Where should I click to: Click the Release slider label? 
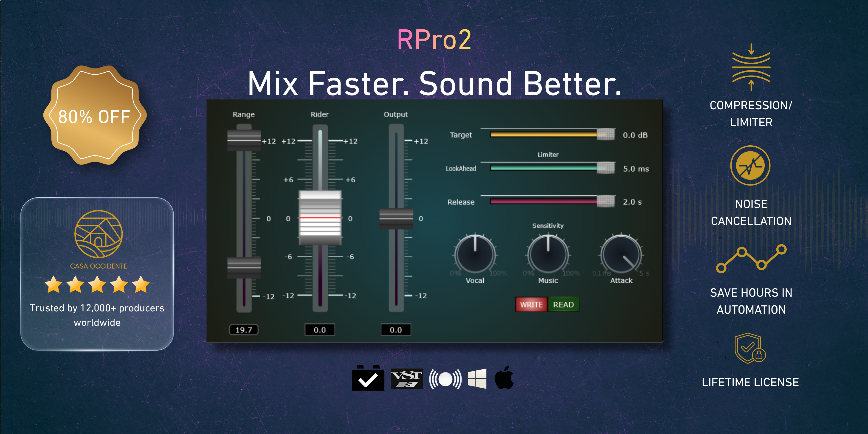point(461,202)
